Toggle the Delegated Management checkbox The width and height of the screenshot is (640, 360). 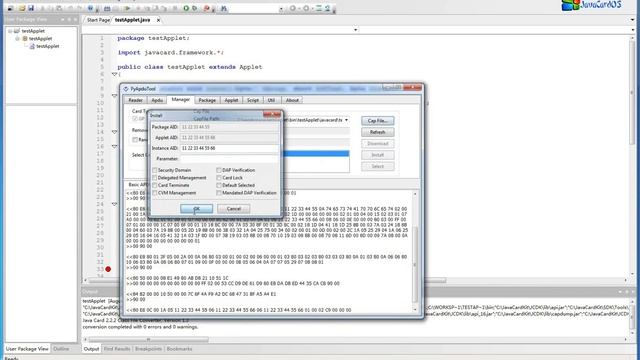click(x=154, y=178)
